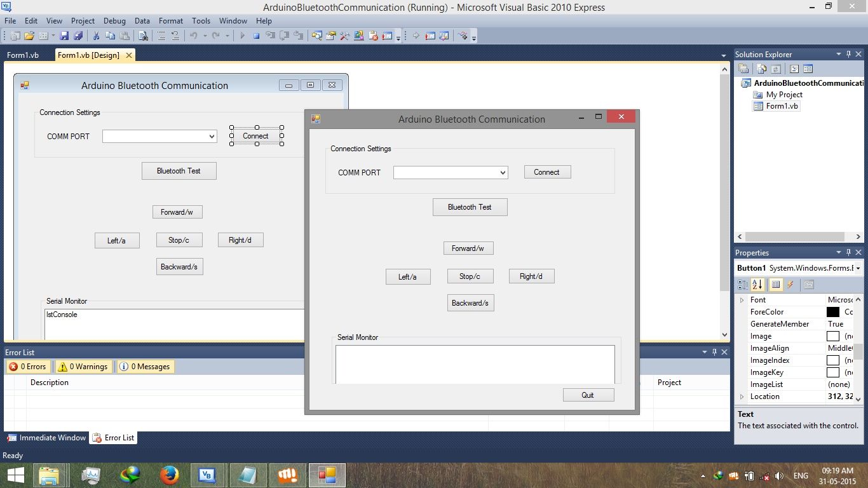
Task: Click inside the Serial Monitor text box
Action: click(x=475, y=364)
